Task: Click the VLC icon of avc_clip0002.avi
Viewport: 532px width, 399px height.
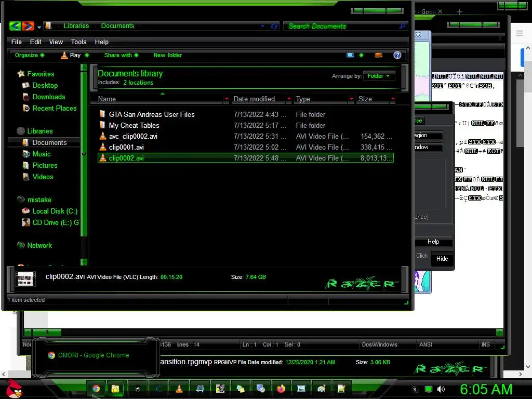Action: click(103, 136)
